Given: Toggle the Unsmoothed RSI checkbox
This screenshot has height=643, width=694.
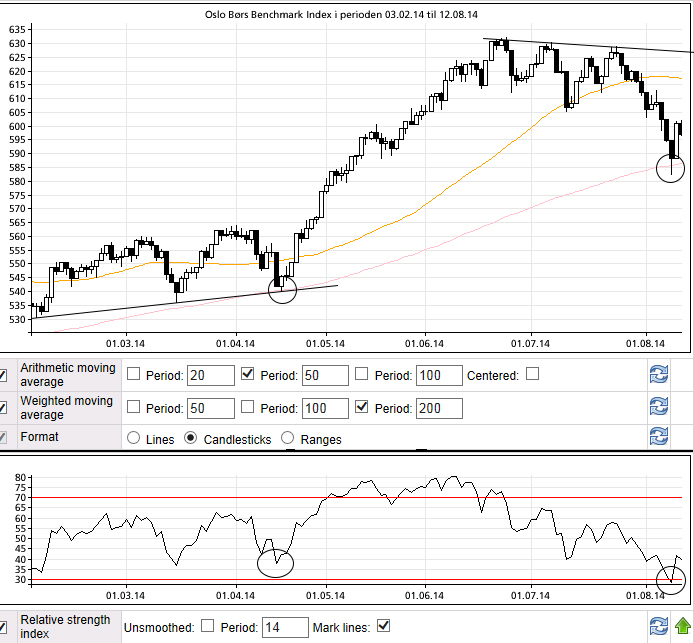Looking at the screenshot, I should (208, 627).
